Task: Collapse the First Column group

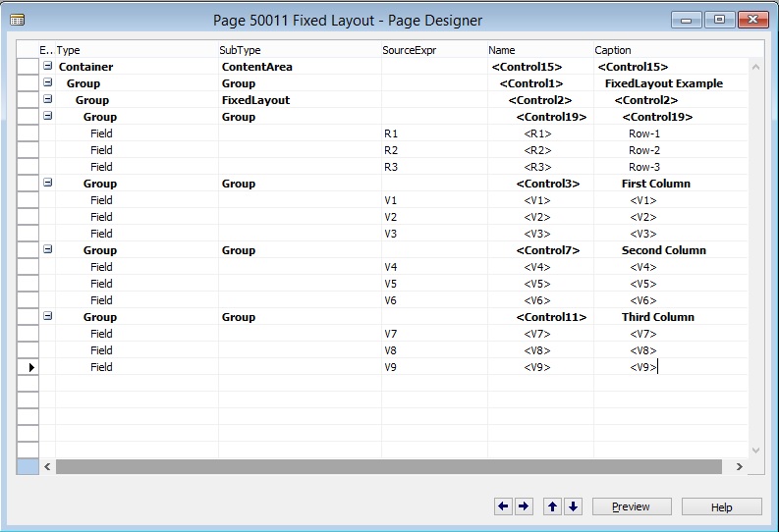Action: click(48, 183)
